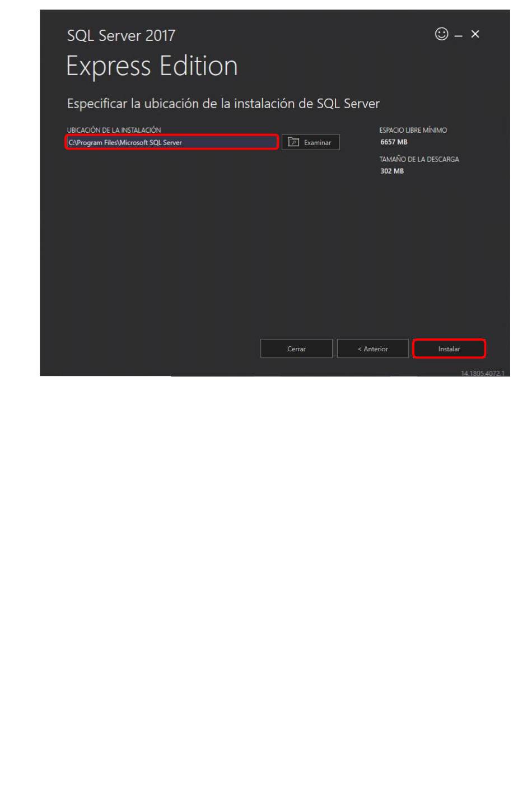Click the ESPACIO LIBRE MÍNIMO label
532x795 pixels.
413,130
